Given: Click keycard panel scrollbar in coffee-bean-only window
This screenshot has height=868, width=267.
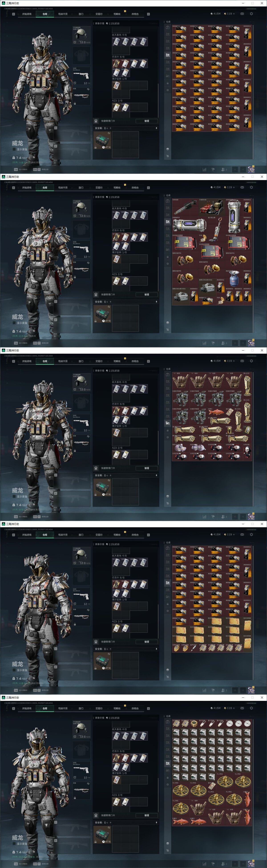Looking at the screenshot, I should pyautogui.click(x=158, y=101).
